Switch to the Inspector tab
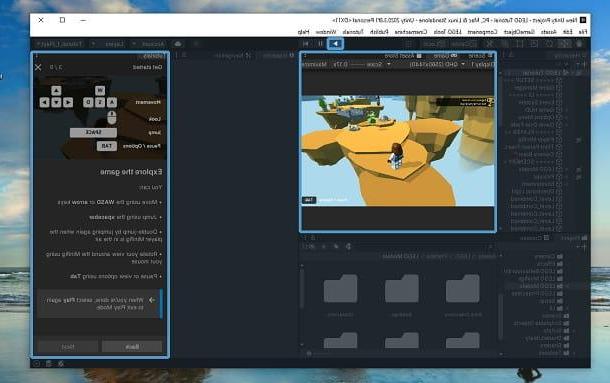Viewport: 610px width, 383px height. tap(278, 56)
